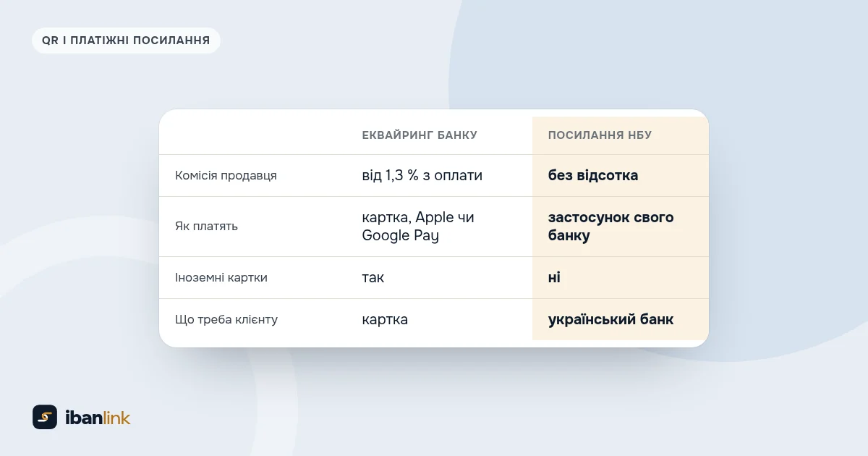Click the 'без відсотка' cell
The width and height of the screenshot is (868, 456).
pyautogui.click(x=593, y=176)
